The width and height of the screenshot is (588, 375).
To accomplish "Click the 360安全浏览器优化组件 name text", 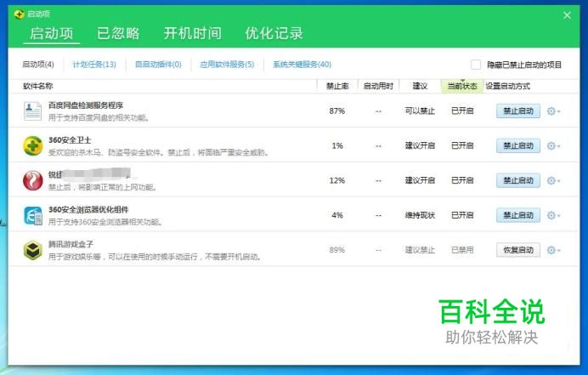I will (x=88, y=210).
